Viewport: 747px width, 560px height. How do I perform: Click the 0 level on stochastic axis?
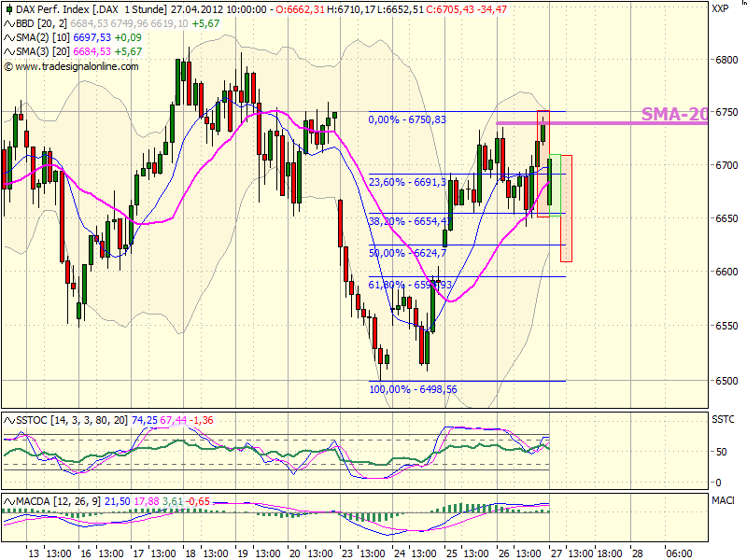click(x=719, y=483)
